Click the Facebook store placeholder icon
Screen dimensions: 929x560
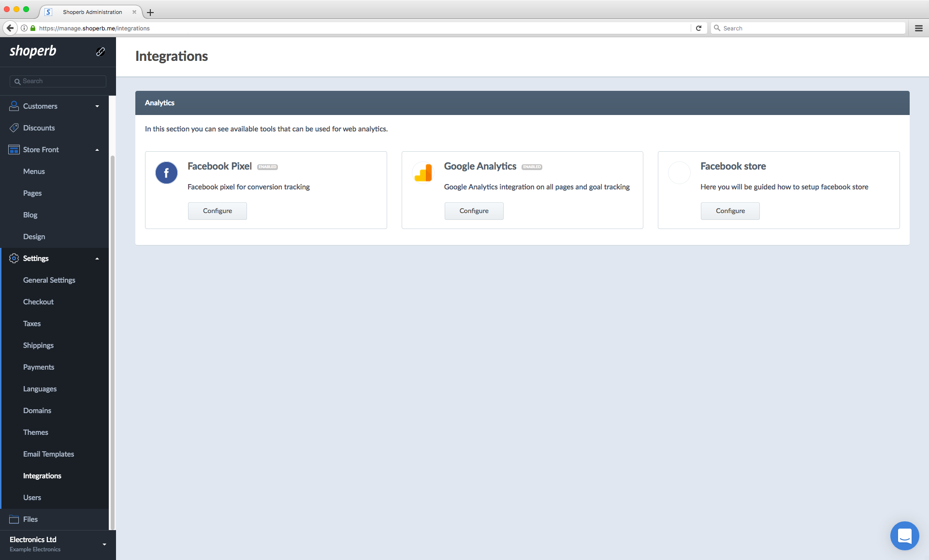[x=679, y=172]
